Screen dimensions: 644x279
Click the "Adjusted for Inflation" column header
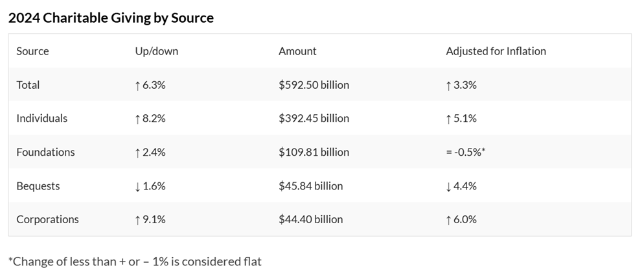click(x=496, y=51)
